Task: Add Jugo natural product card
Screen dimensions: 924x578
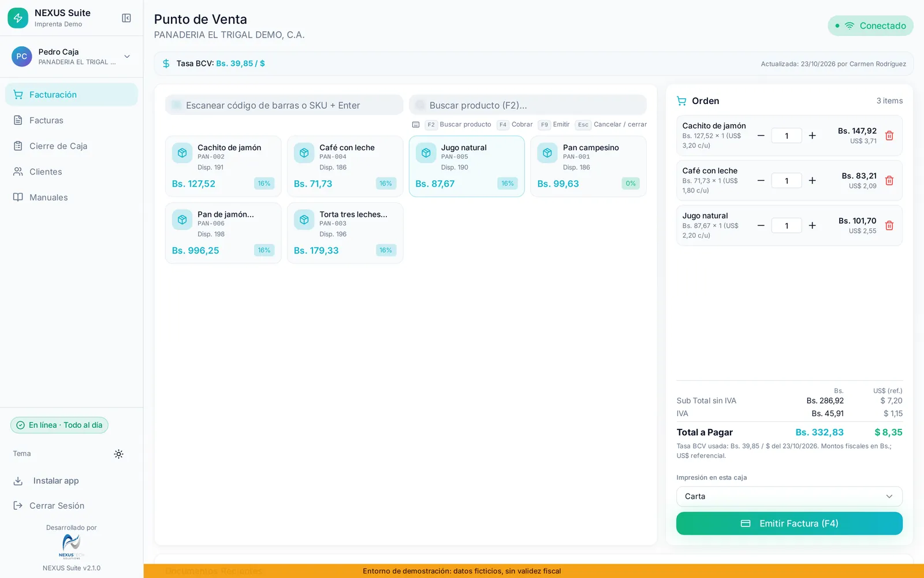Action: [467, 166]
